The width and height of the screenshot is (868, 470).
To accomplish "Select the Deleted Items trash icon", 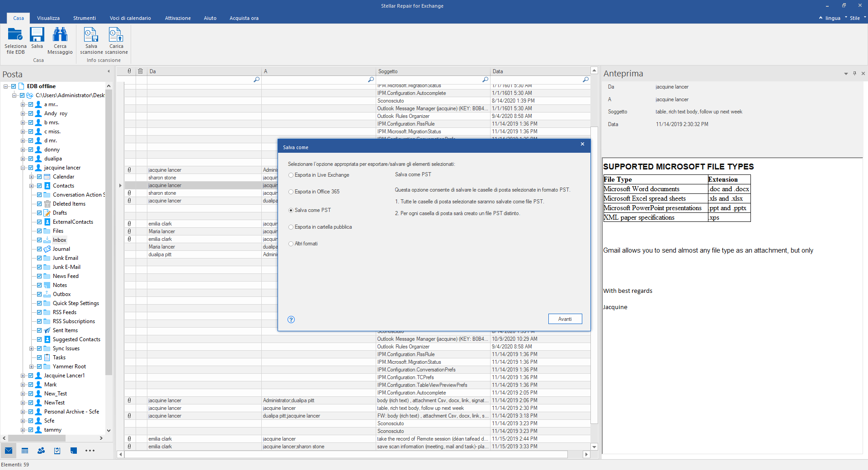I will 47,204.
